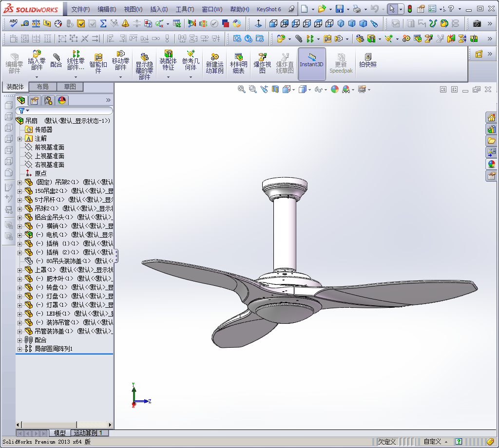Open the tree filter funnel dropdown
This screenshot has height=448, width=499.
(24, 111)
